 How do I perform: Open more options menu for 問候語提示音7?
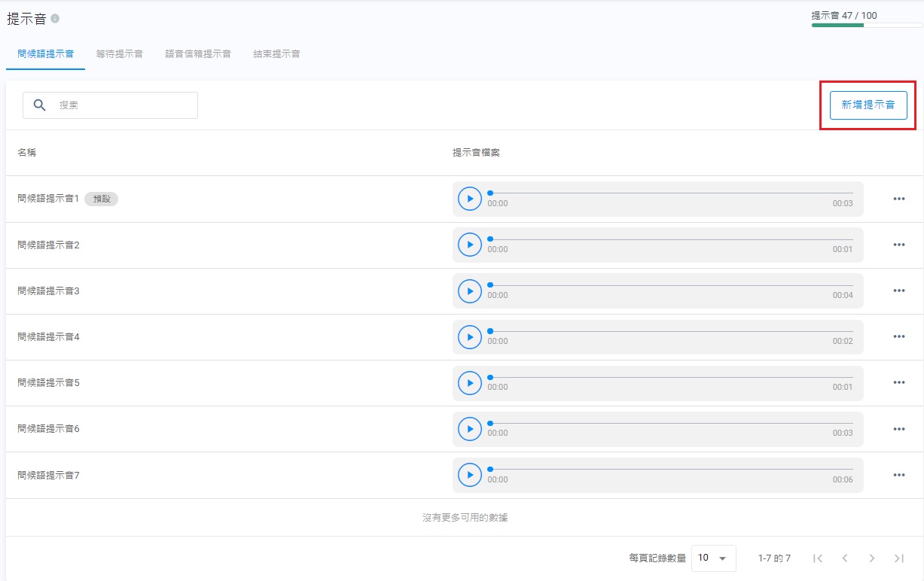[898, 474]
